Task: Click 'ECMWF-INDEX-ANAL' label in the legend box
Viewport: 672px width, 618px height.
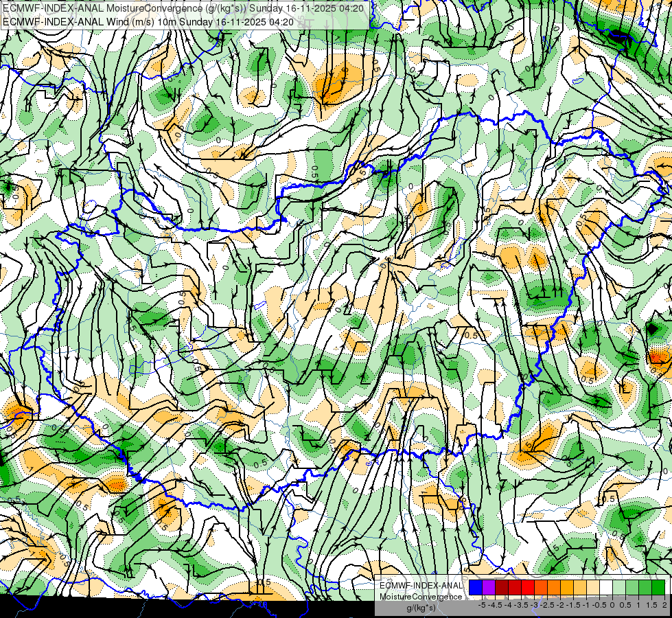Action: [x=421, y=586]
